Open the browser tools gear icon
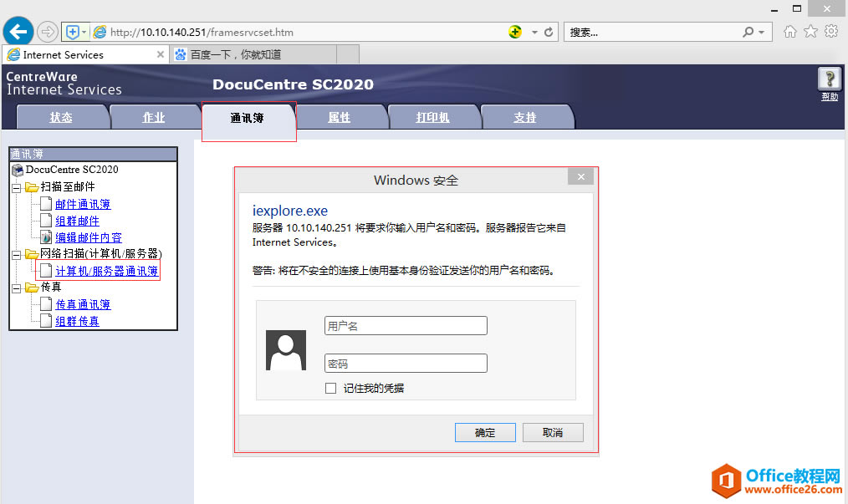Viewport: 848px width, 504px height. [x=831, y=32]
